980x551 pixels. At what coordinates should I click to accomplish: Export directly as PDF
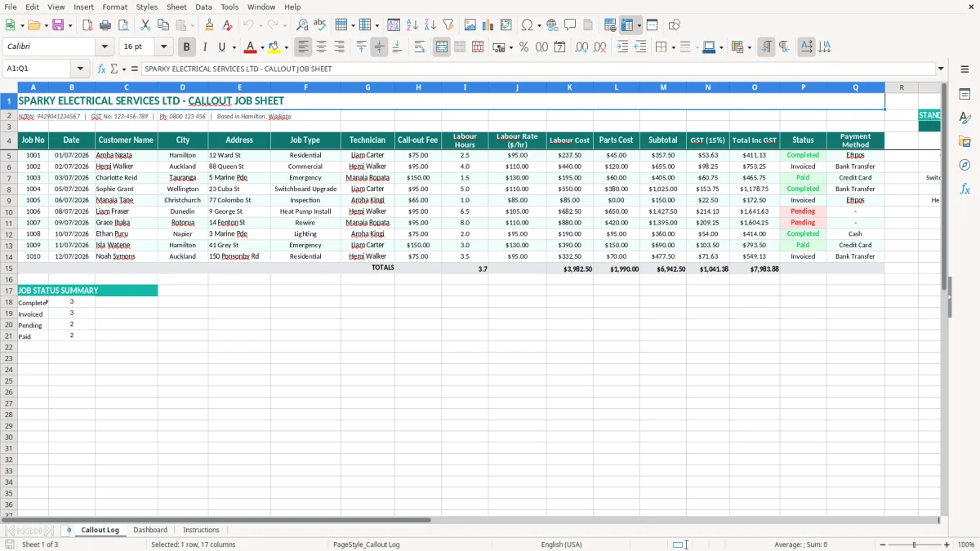click(x=87, y=25)
